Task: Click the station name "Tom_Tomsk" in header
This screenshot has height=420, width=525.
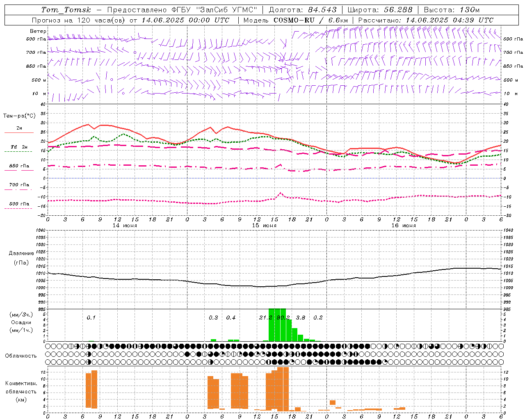Action: coord(66,10)
